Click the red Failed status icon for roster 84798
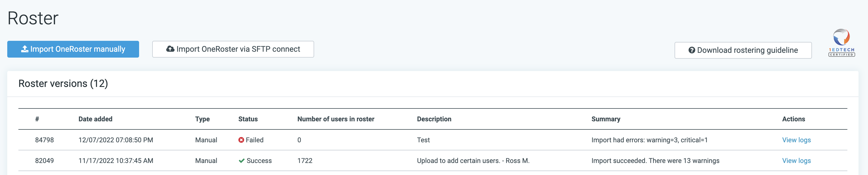This screenshot has height=175, width=868. (241, 140)
